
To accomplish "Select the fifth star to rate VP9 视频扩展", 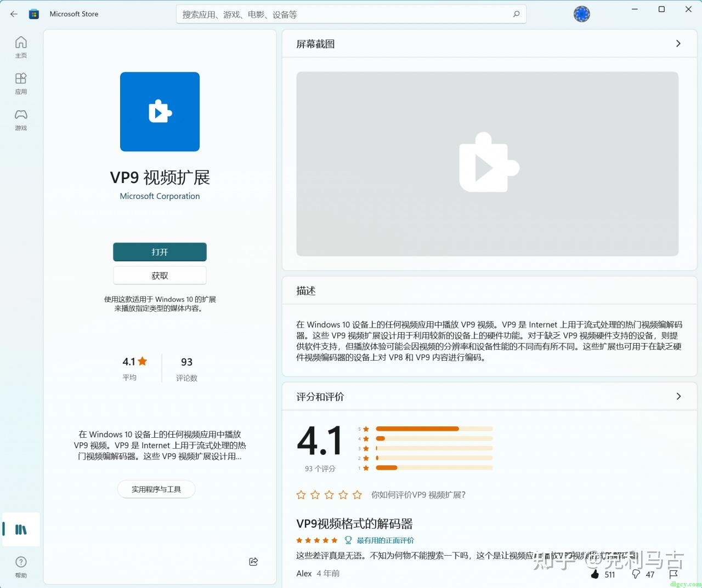I will pyautogui.click(x=357, y=494).
